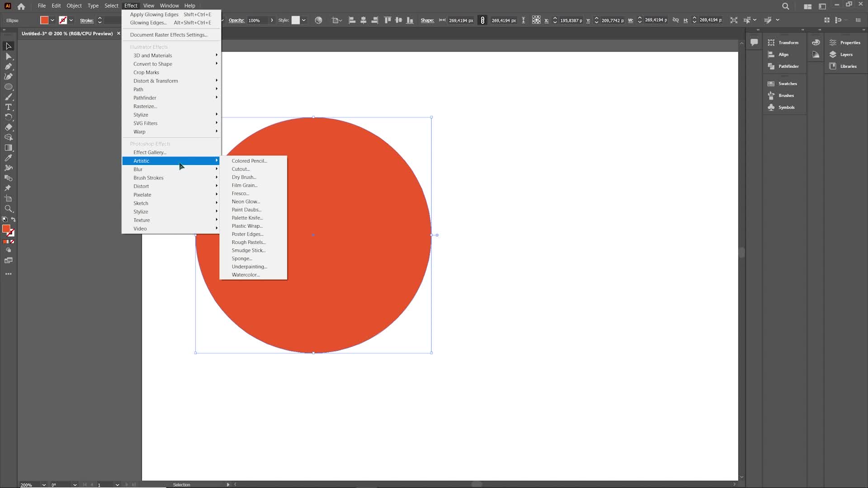Screen dimensions: 868x488
Task: Open the Swatches panel
Action: click(783, 84)
